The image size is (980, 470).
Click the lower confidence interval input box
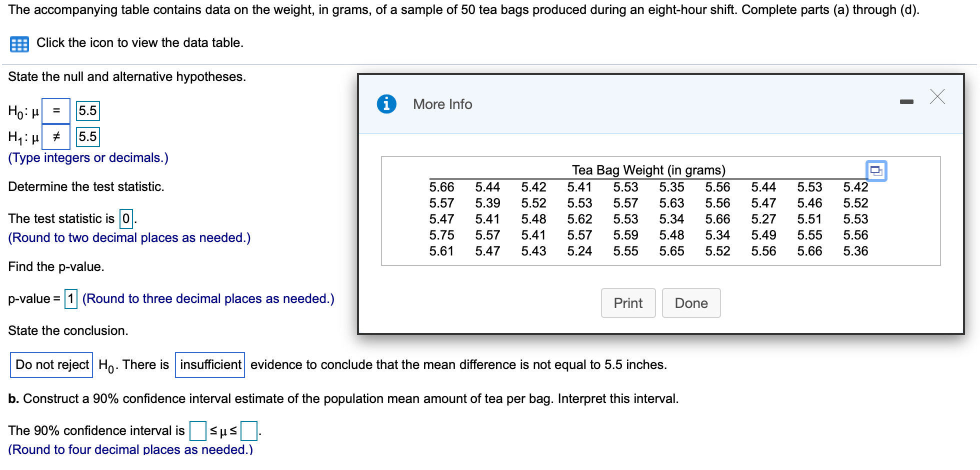(x=198, y=430)
